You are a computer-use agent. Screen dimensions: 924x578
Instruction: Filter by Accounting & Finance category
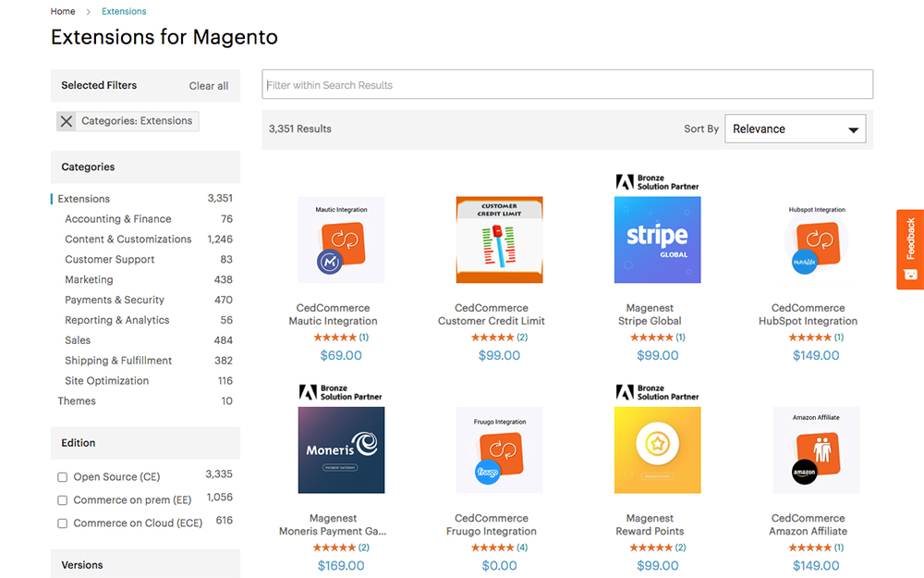[x=118, y=219]
